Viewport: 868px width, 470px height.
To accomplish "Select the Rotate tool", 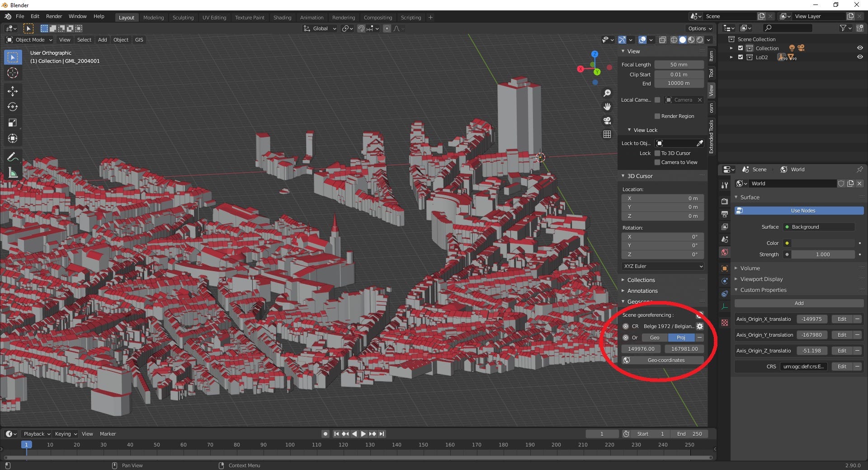I will 13,107.
